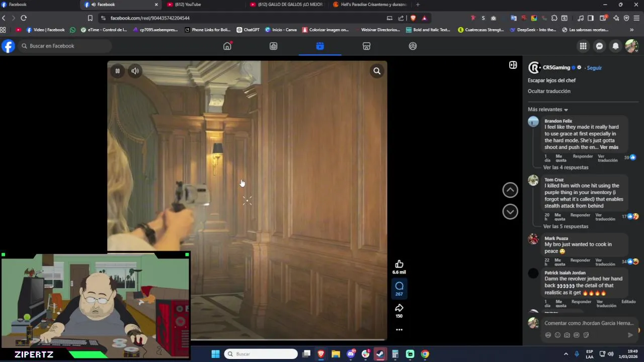
Task: Open Brandon Felix's profile name
Action: click(558, 121)
